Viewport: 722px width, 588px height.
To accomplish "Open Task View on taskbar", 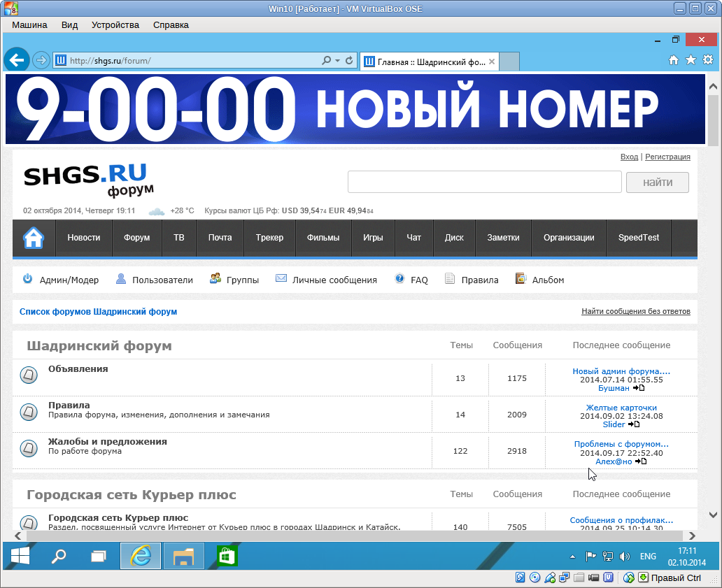I will click(98, 557).
